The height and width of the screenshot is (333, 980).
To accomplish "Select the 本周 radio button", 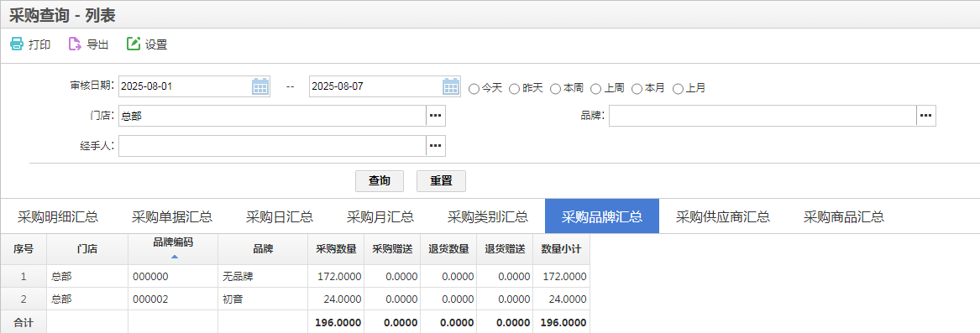I will coord(555,89).
